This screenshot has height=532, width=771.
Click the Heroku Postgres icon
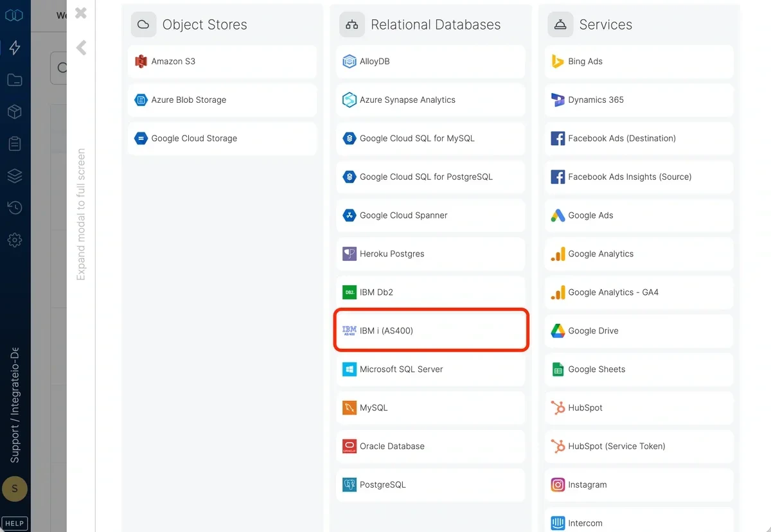349,254
